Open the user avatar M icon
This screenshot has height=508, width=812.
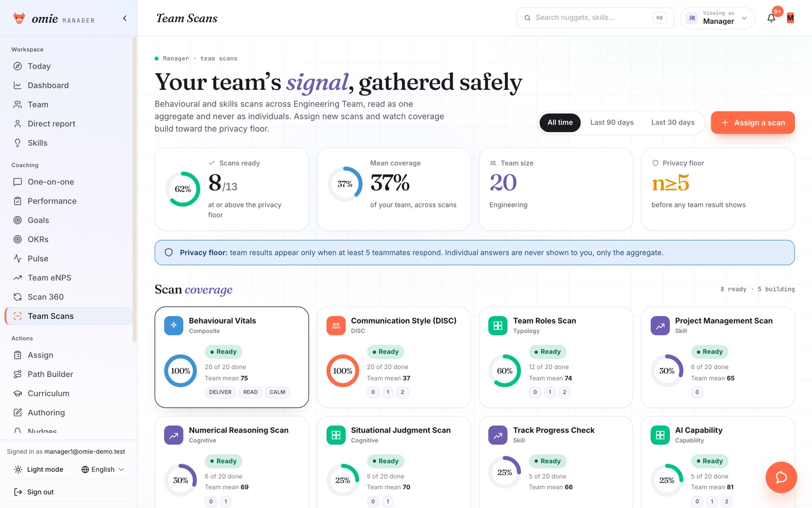pos(790,18)
